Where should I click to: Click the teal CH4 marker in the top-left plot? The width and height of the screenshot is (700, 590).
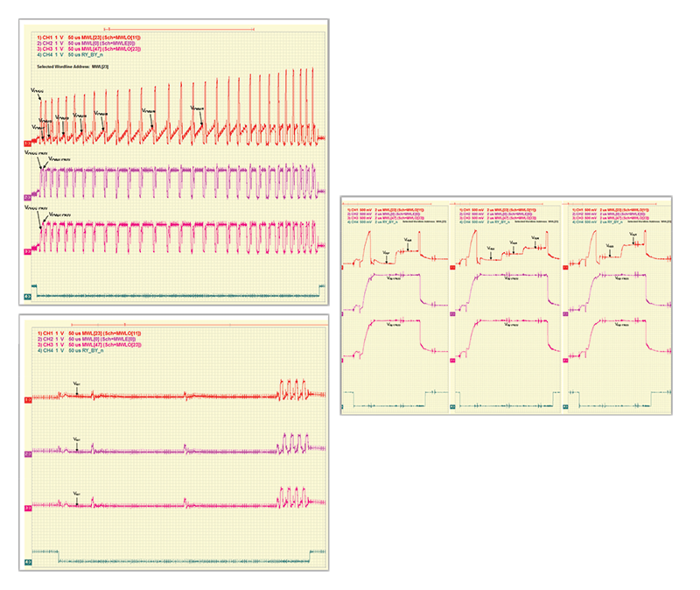coord(28,296)
